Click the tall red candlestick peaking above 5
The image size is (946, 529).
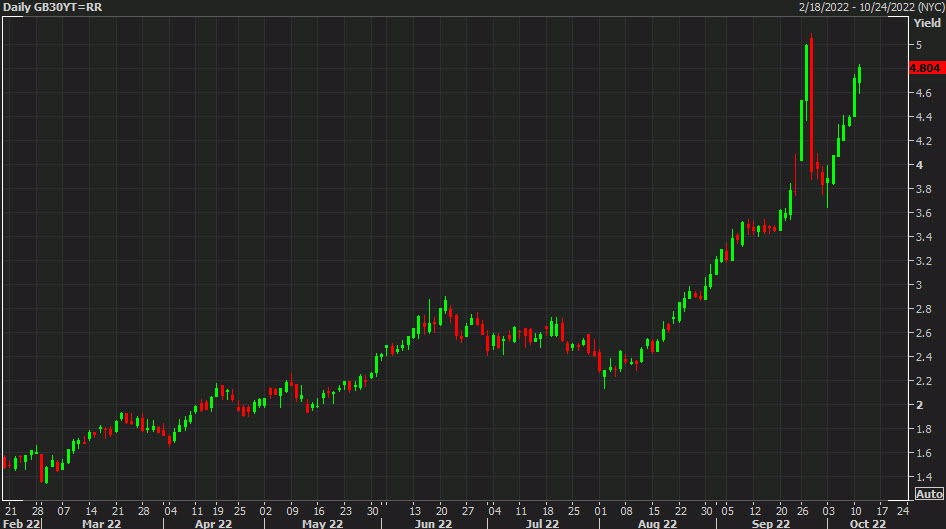[811, 106]
